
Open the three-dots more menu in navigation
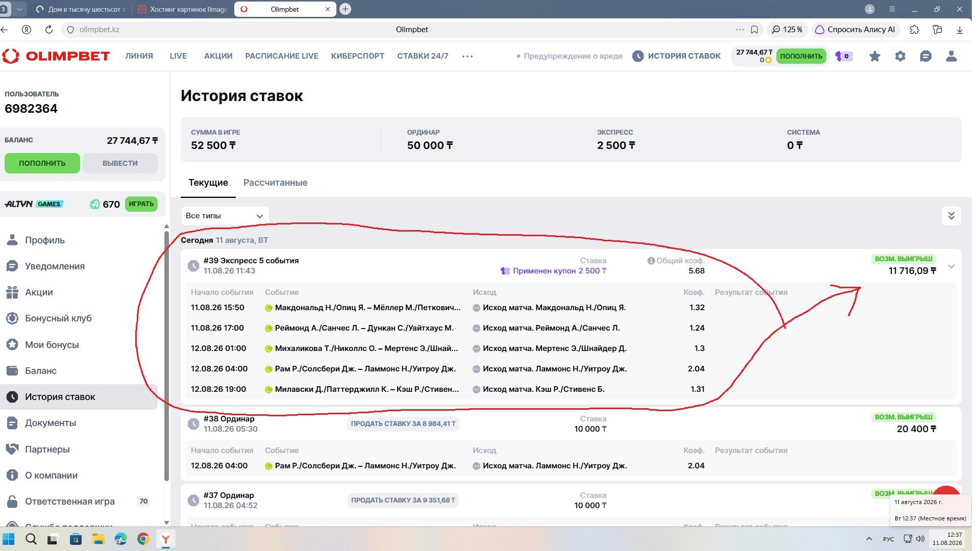point(468,56)
